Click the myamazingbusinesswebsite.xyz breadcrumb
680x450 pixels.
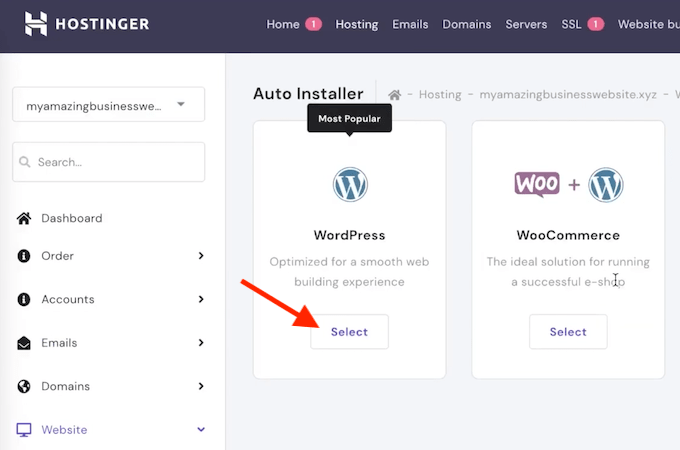[568, 95]
